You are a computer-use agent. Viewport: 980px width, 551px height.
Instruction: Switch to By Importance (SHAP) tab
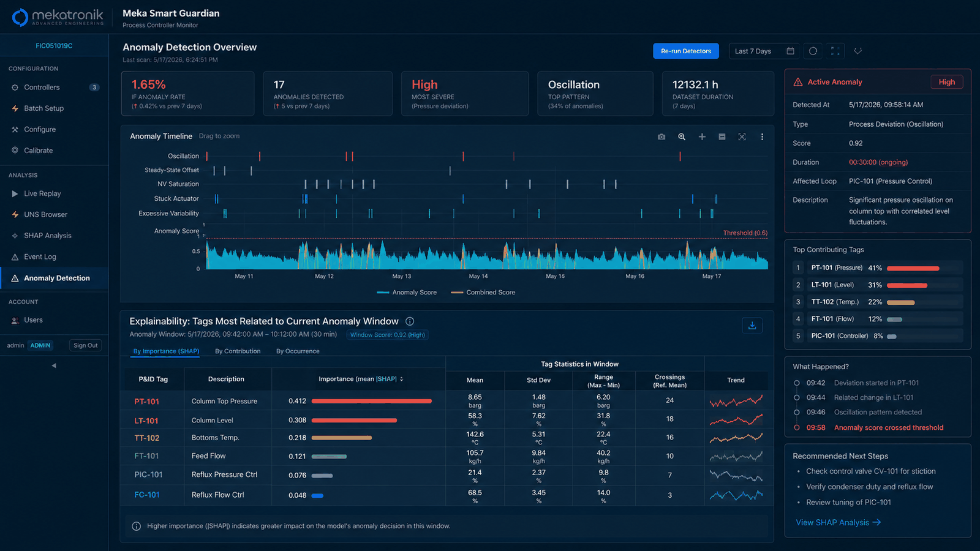pyautogui.click(x=166, y=351)
